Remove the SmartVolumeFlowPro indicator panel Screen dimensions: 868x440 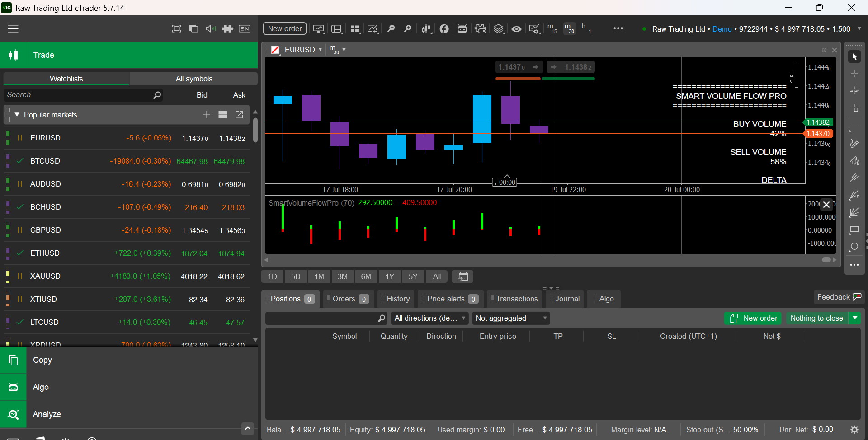(x=826, y=205)
